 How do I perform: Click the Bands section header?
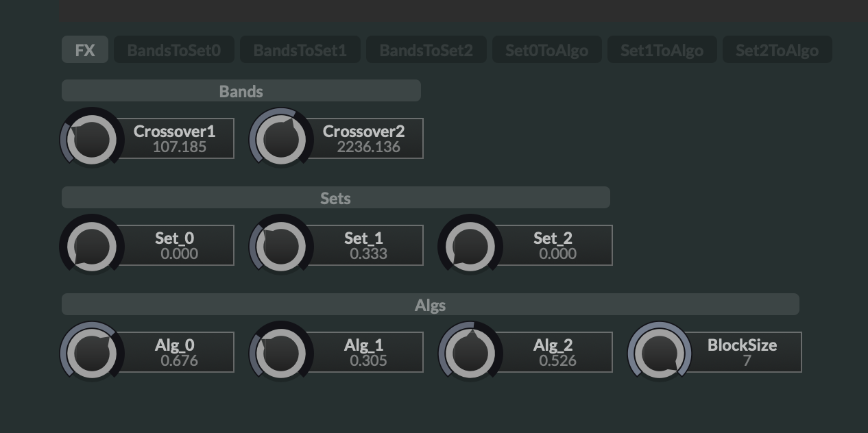pyautogui.click(x=241, y=91)
